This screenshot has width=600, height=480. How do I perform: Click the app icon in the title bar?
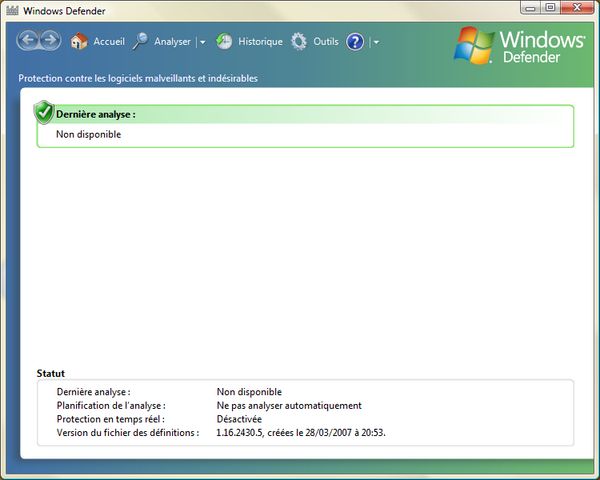(13, 10)
